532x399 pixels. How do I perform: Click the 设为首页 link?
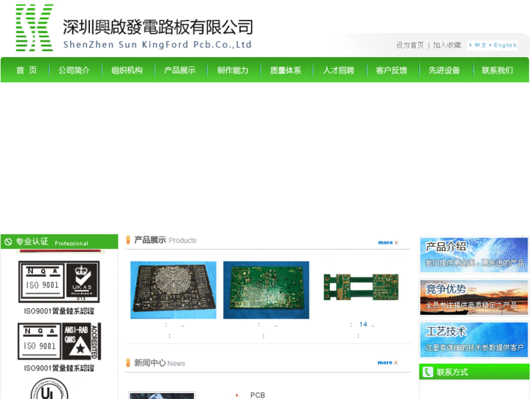click(410, 45)
